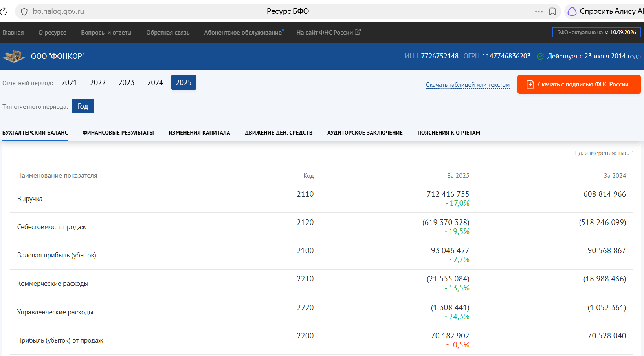
Task: Select reporting year 2023
Action: [127, 82]
